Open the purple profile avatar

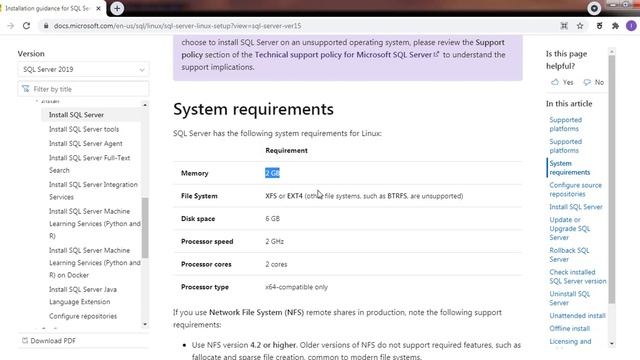coord(631,26)
